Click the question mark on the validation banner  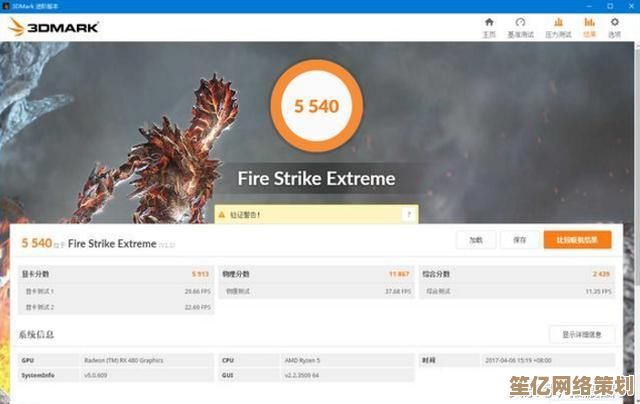point(409,214)
